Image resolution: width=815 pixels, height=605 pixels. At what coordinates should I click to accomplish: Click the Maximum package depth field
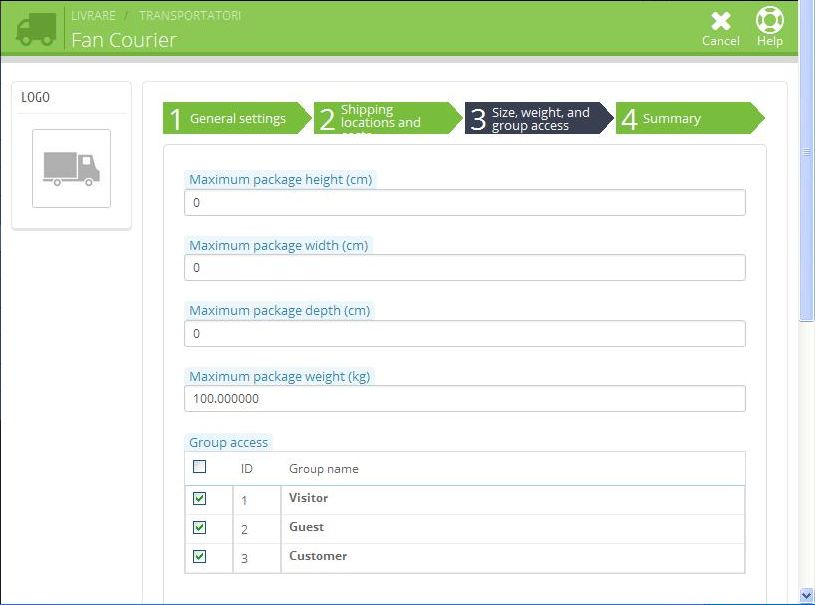click(465, 334)
